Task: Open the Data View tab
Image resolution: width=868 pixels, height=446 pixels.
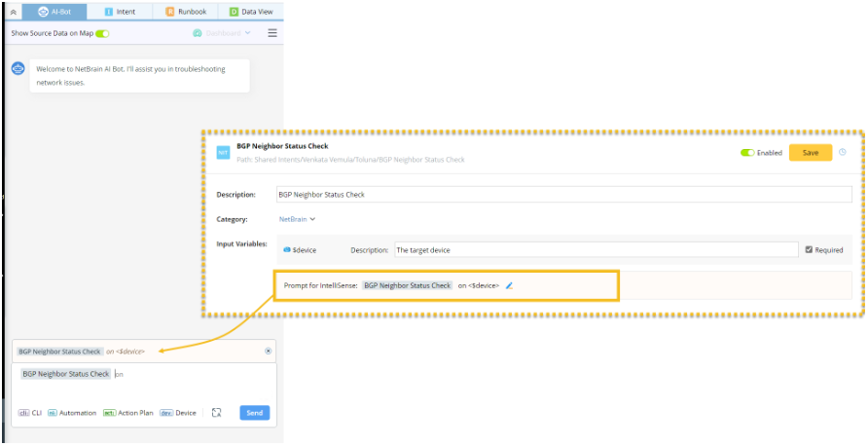Action: (x=251, y=12)
